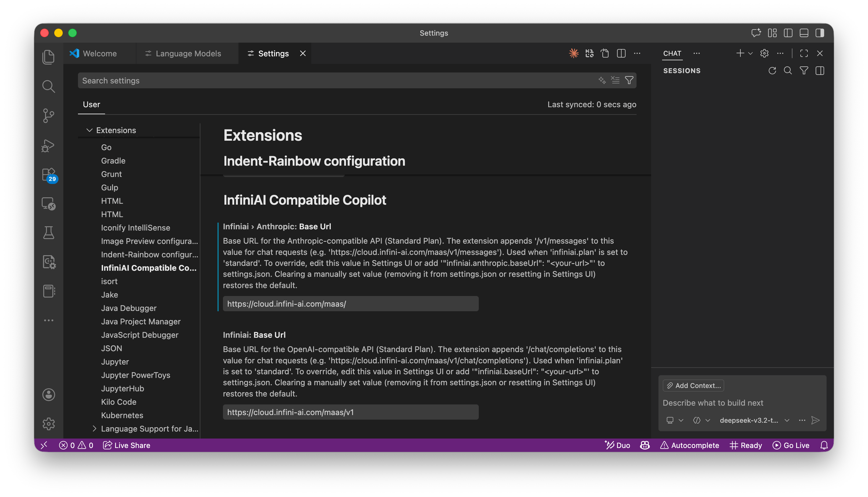Click the notifications bell in status bar
This screenshot has height=497, width=868.
pyautogui.click(x=824, y=445)
